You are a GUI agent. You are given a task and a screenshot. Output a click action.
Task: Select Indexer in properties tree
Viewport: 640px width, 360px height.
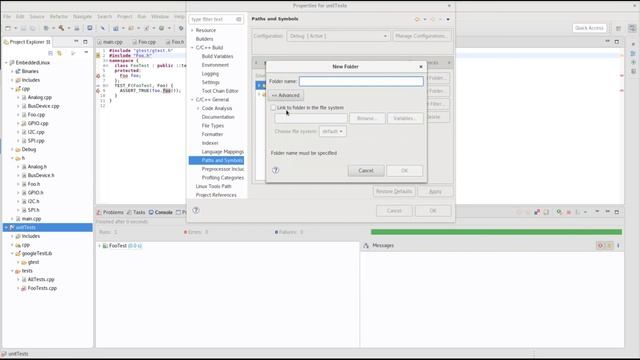click(210, 143)
